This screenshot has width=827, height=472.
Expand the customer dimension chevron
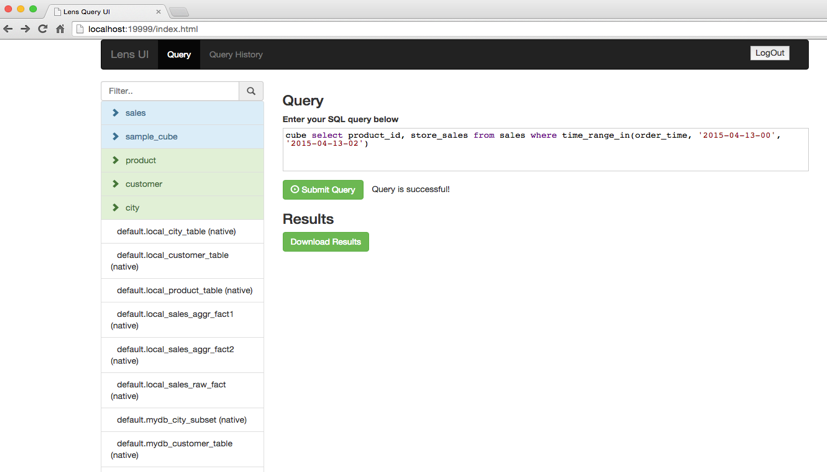116,184
